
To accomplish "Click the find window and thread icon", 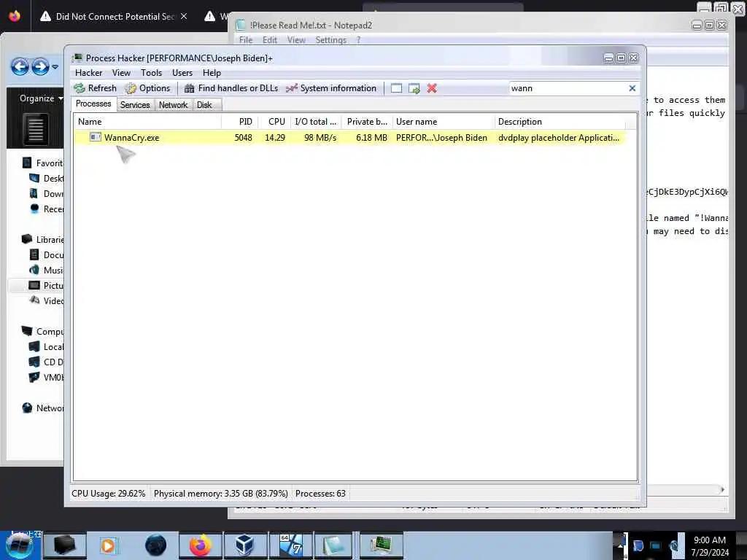I will 414,88.
